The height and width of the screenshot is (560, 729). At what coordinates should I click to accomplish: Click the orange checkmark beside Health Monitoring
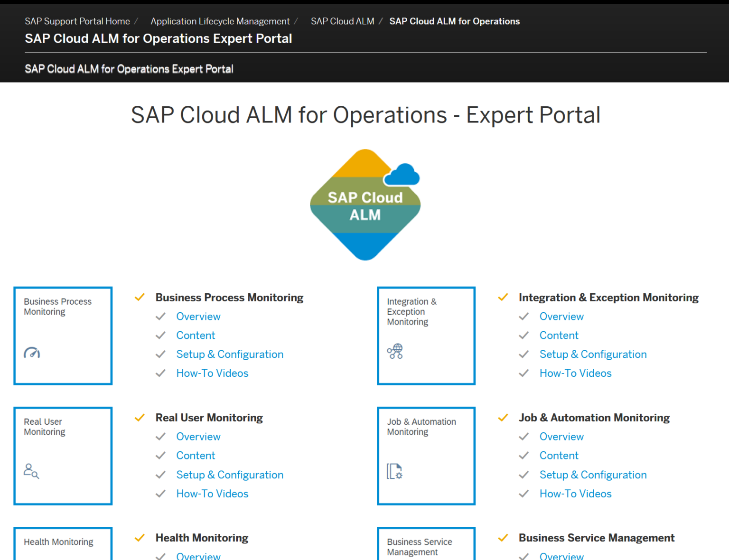(140, 538)
